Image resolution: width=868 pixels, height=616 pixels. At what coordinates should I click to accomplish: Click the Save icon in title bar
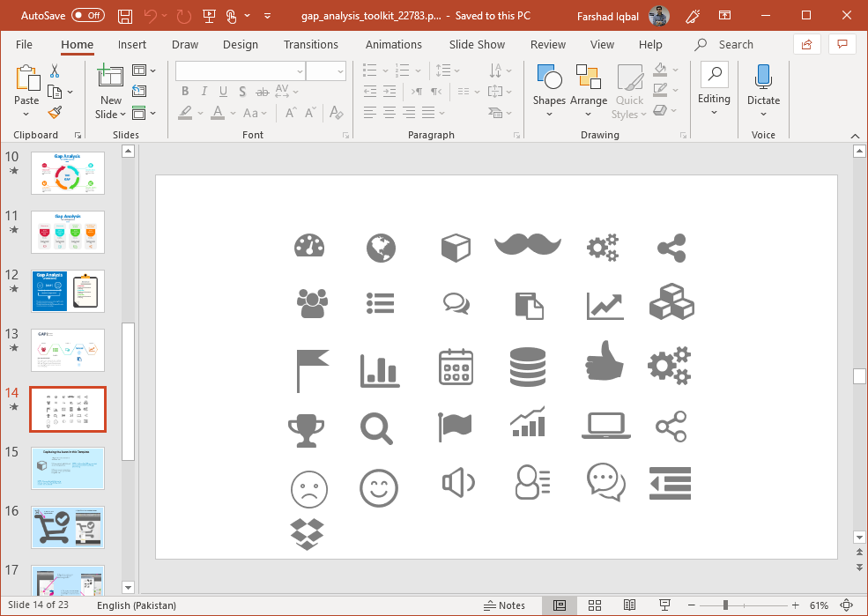(125, 16)
